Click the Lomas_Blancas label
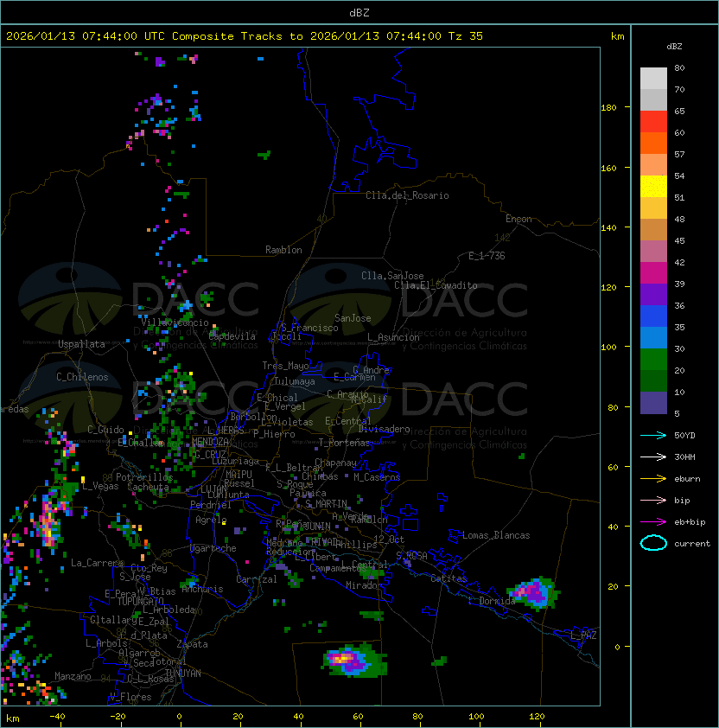719x728 pixels. [496, 535]
